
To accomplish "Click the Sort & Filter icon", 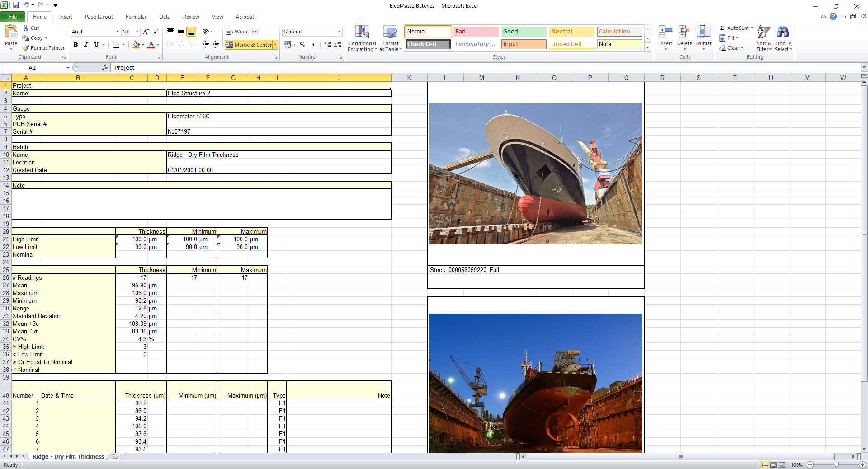I will (764, 33).
